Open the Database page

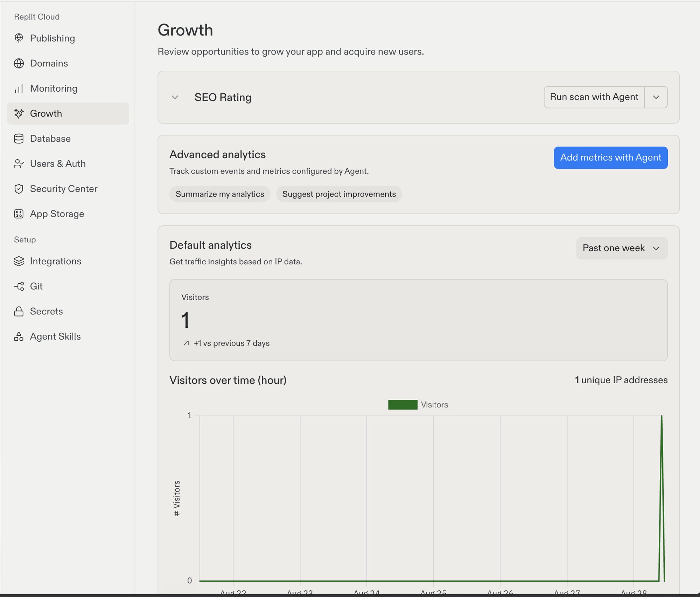point(68,138)
